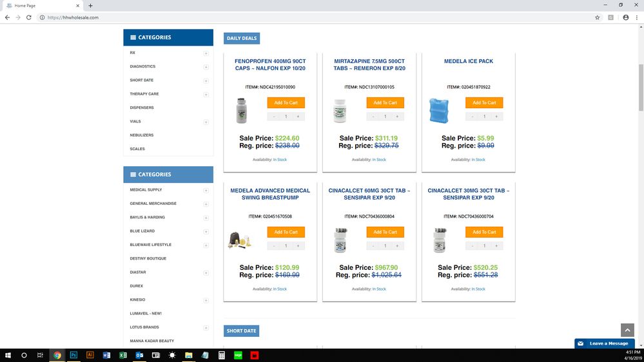Add Cinacalcet 30mg to cart
This screenshot has width=644, height=362.
[x=484, y=232]
